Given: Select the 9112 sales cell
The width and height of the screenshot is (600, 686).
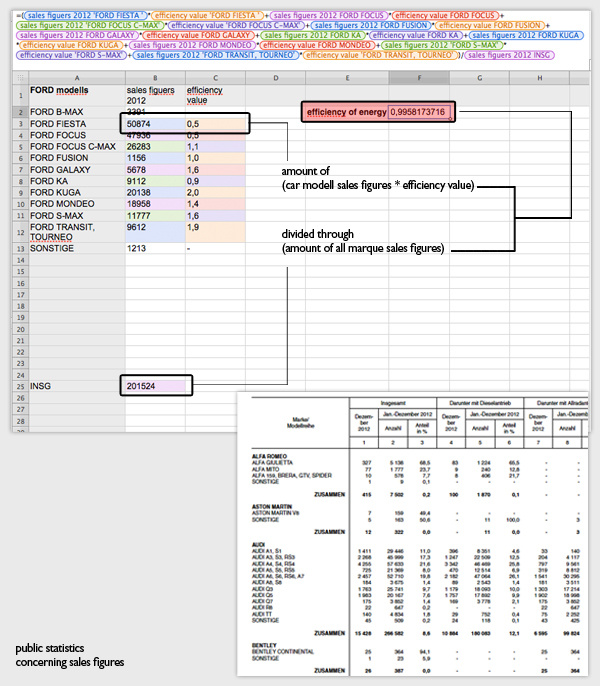Looking at the screenshot, I should click(155, 181).
